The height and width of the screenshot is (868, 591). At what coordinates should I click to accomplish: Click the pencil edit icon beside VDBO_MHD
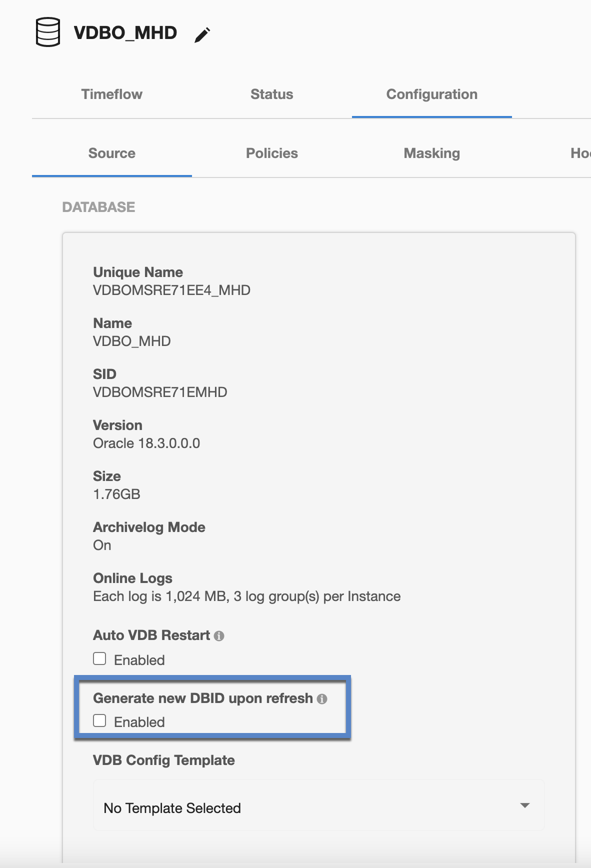point(202,35)
